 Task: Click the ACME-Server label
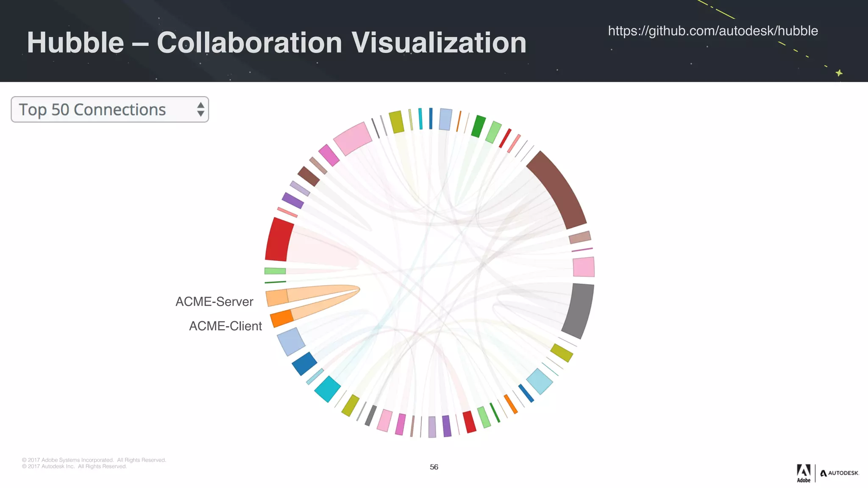pyautogui.click(x=214, y=302)
